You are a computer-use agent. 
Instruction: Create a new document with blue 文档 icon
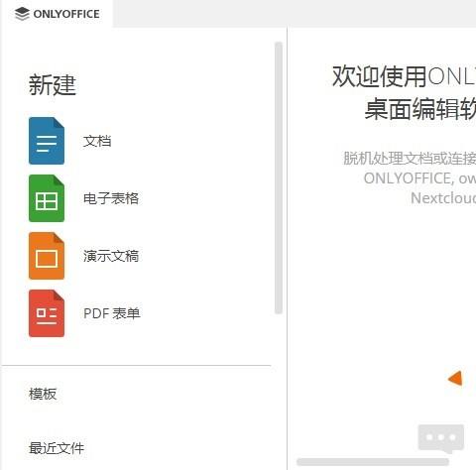47,141
